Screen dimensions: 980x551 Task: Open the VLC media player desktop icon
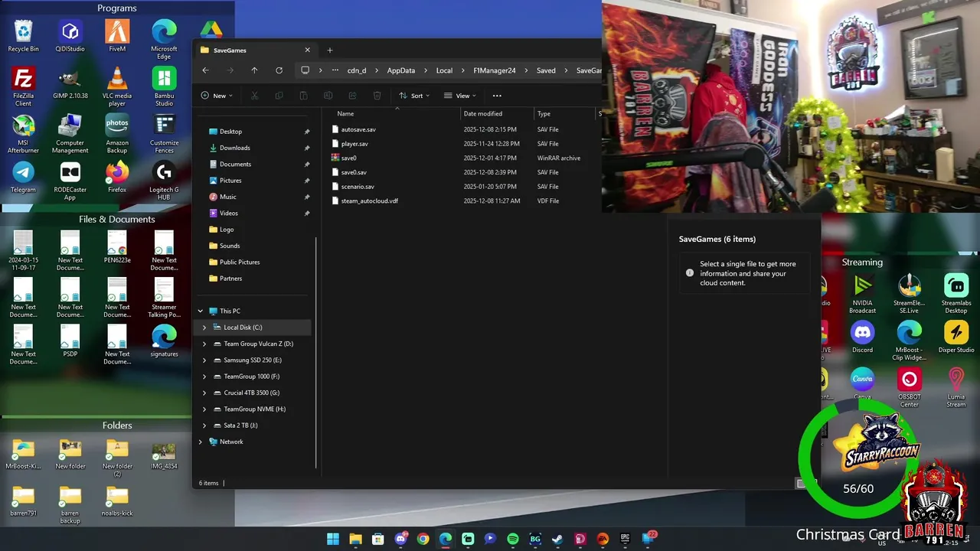click(x=117, y=86)
